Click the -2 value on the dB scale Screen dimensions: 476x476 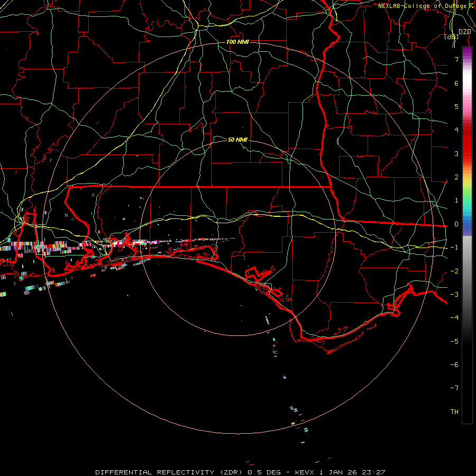pos(454,271)
